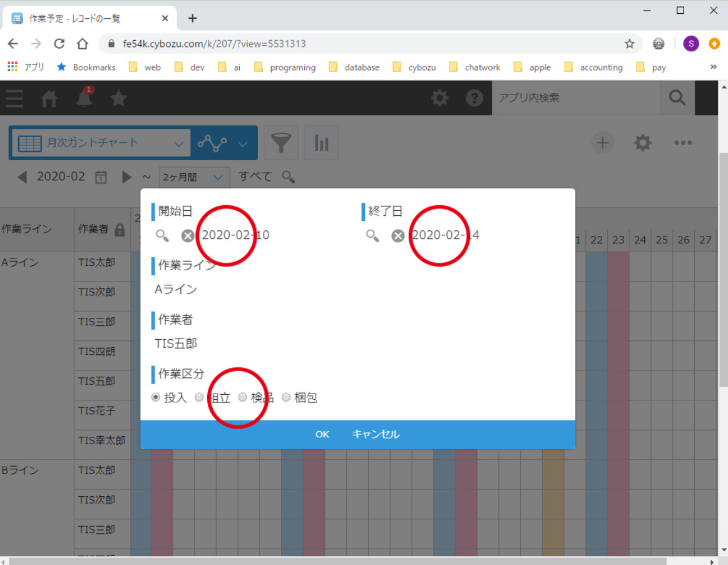Viewport: 728px width, 565px height.
Task: Select the 梱包 radio button
Action: pyautogui.click(x=286, y=397)
